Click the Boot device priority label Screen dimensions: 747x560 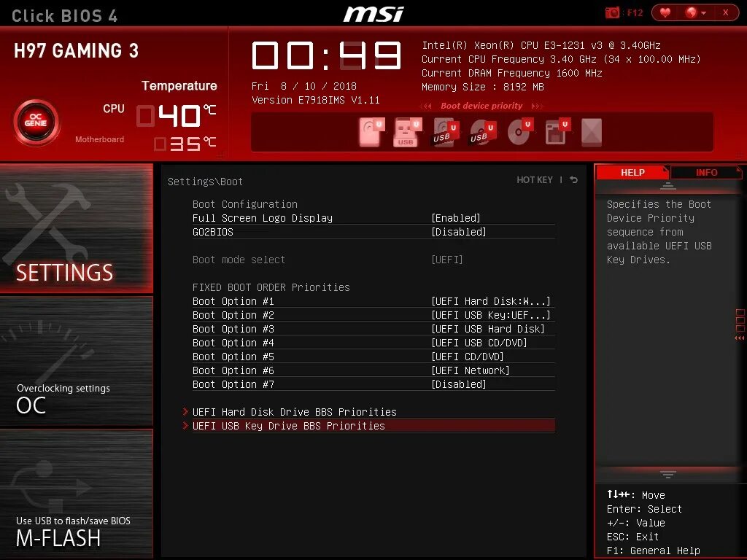[x=481, y=106]
